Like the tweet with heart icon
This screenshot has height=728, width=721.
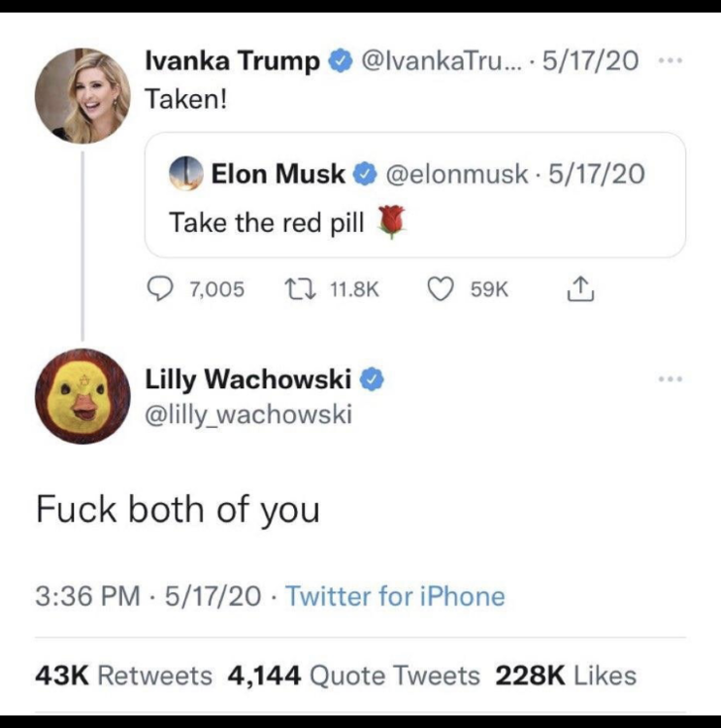[x=442, y=289]
